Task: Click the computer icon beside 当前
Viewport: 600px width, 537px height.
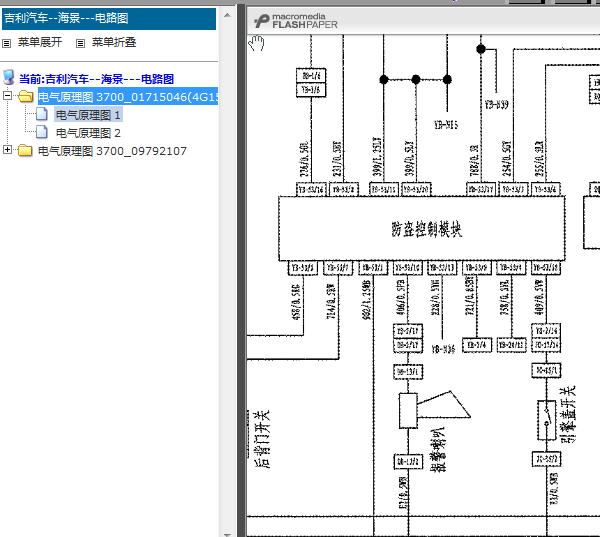Action: click(9, 77)
